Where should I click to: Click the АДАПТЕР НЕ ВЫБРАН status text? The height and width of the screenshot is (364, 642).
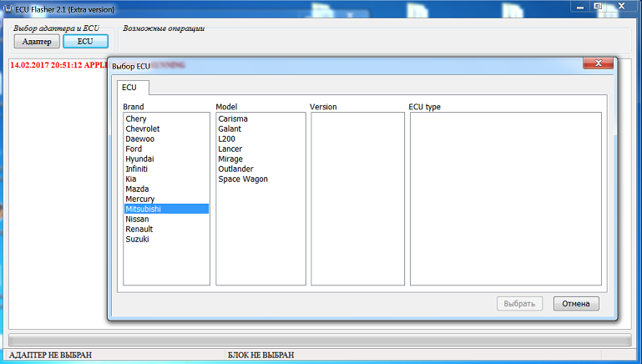[50, 355]
